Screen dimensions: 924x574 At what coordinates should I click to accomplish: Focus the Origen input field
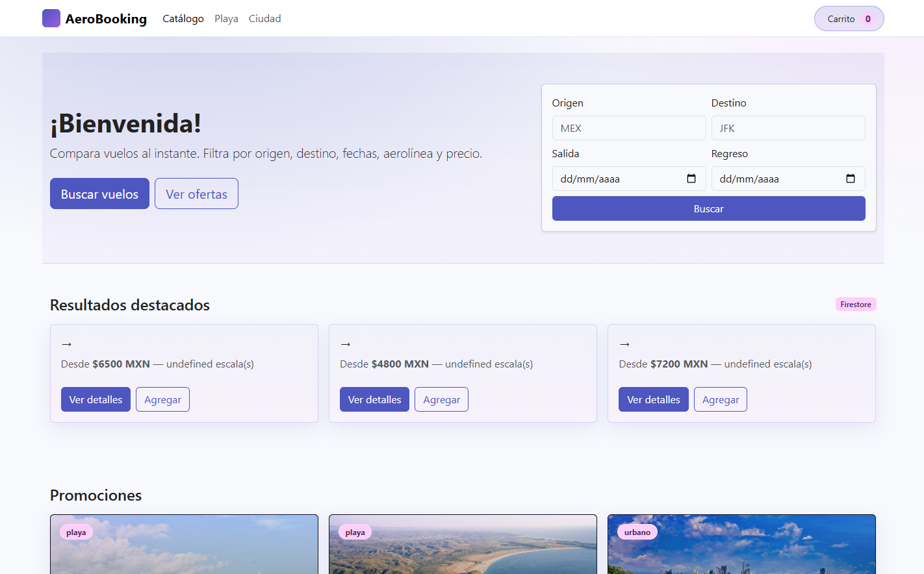pos(628,128)
